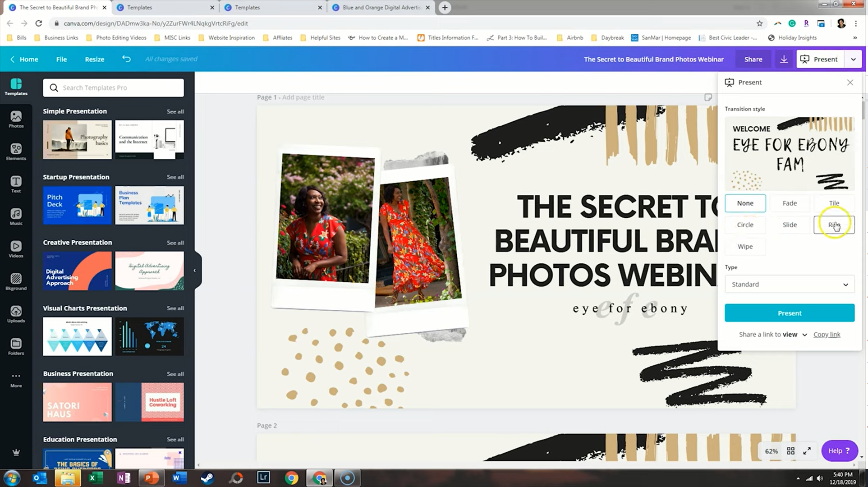868x487 pixels.
Task: Click the download icon in the top bar
Action: pos(784,59)
